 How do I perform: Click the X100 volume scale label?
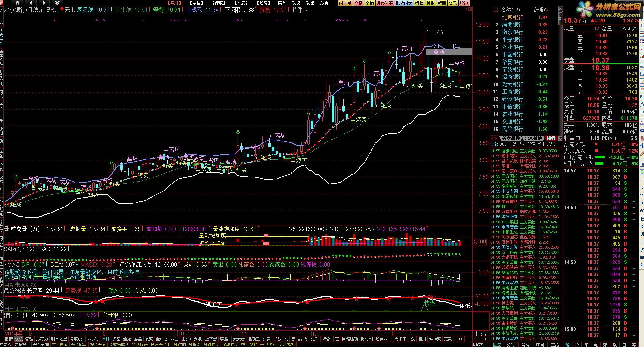(x=480, y=242)
